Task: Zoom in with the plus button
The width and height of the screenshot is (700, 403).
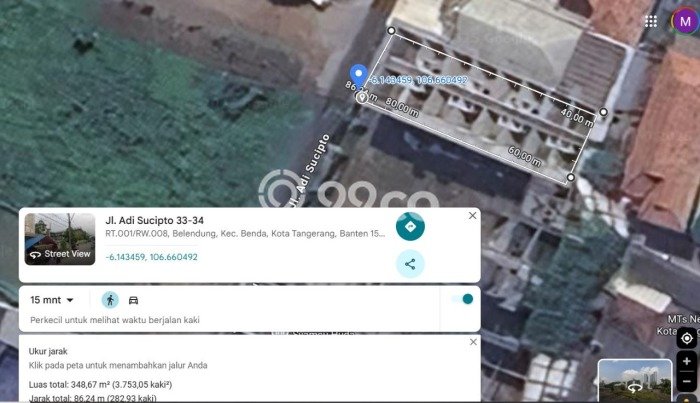Action: tap(687, 361)
